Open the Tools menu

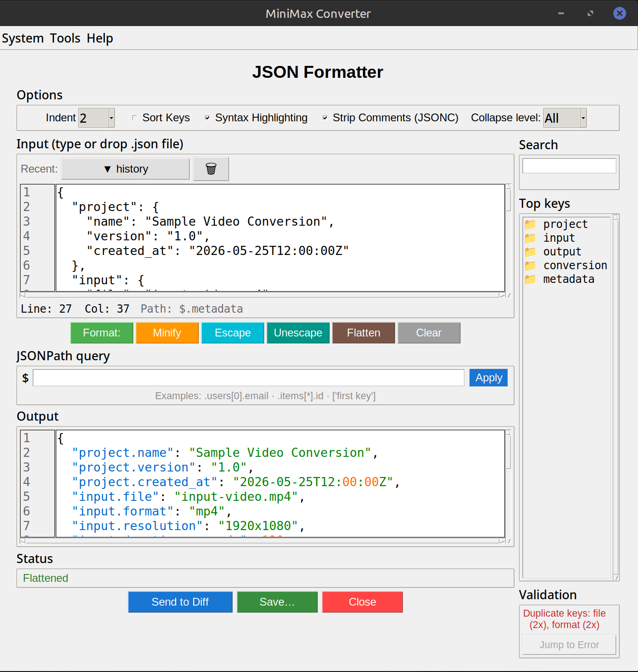click(x=65, y=38)
